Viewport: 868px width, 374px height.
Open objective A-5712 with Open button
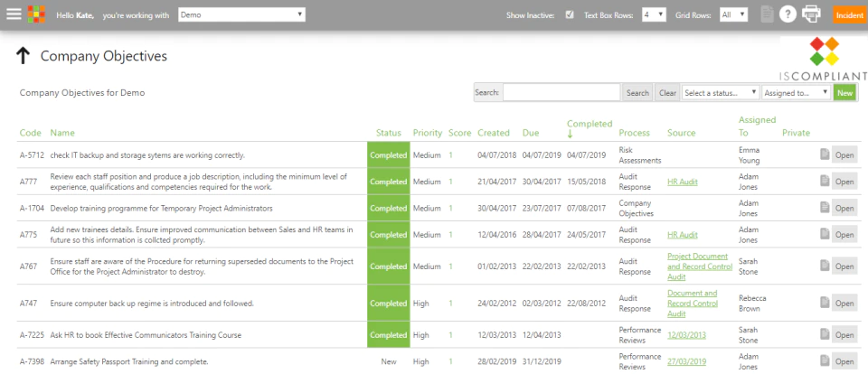point(844,154)
